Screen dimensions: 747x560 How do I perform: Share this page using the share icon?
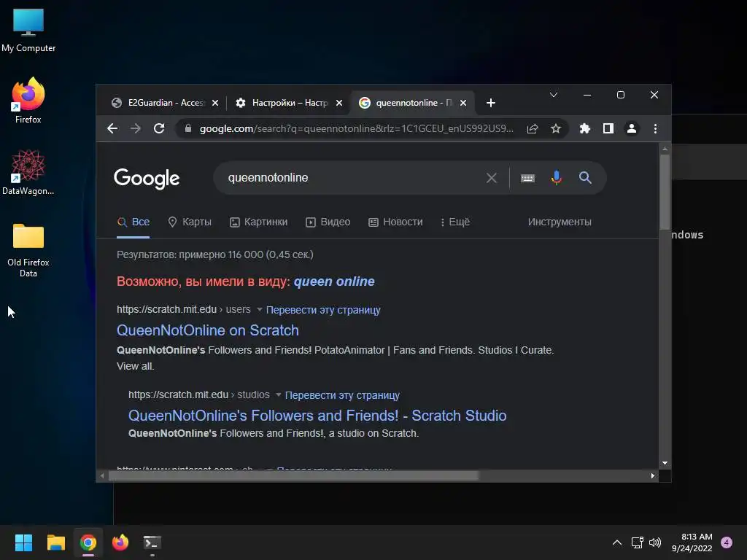tap(533, 128)
